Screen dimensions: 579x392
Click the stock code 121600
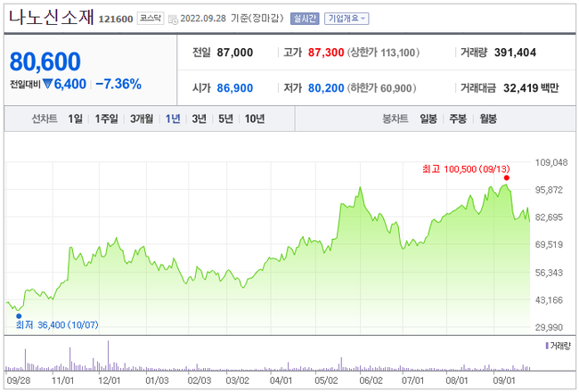(x=116, y=19)
